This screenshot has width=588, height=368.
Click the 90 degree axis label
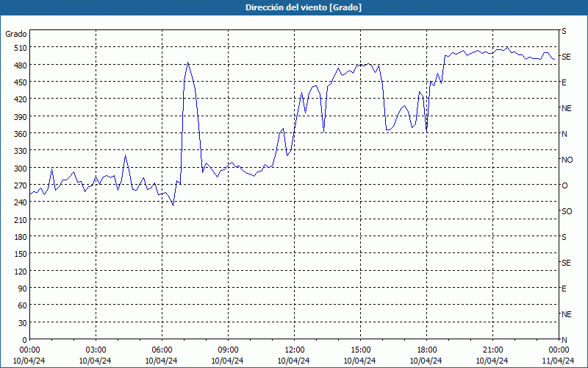point(23,289)
